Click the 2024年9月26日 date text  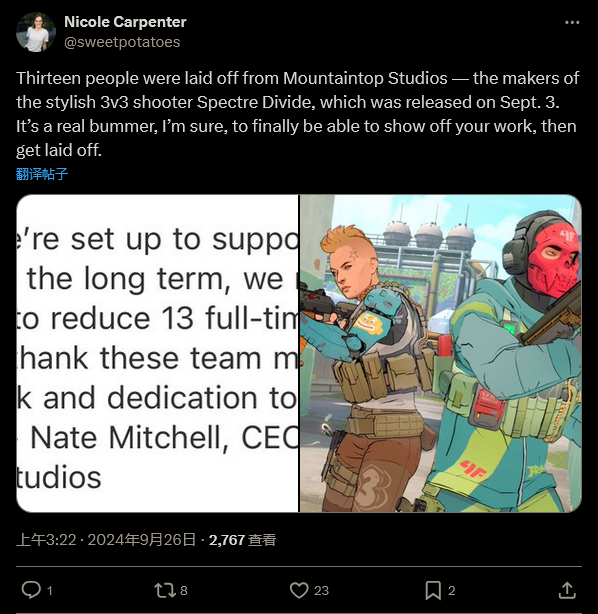coord(141,540)
